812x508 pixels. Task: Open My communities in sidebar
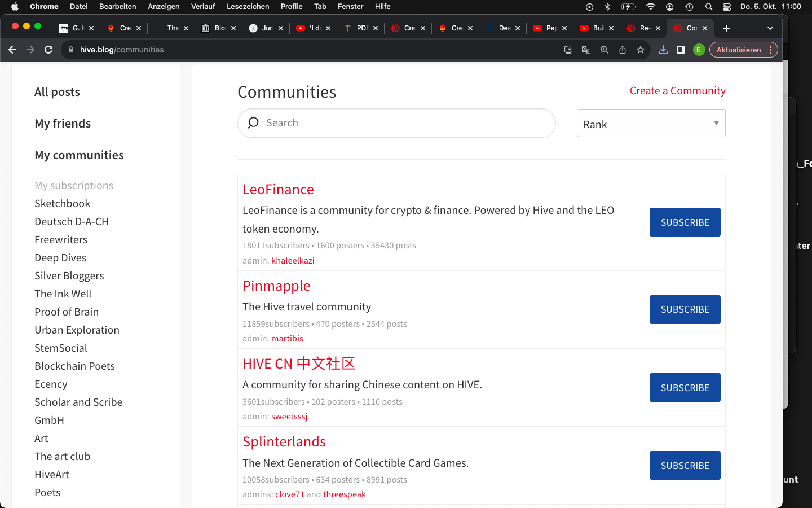point(79,155)
